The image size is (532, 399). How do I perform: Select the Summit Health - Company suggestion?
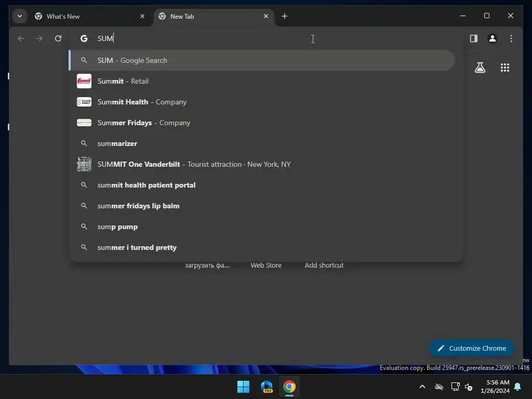coord(262,102)
